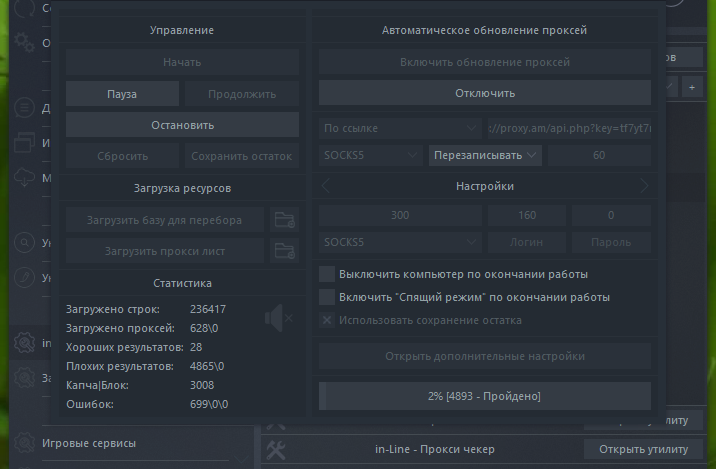Click the Пауза button
716x469 pixels.
(122, 94)
